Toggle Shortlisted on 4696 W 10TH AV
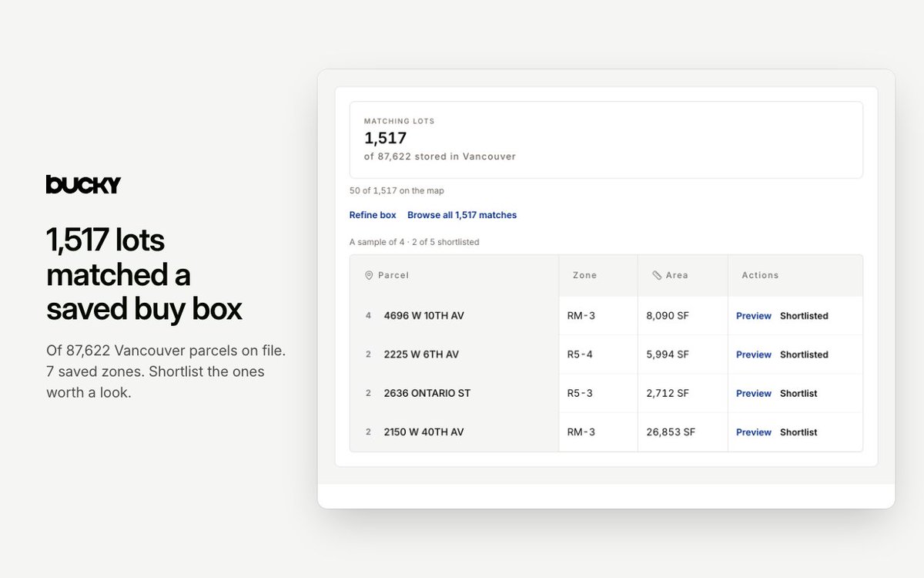The image size is (924, 578). (x=804, y=316)
